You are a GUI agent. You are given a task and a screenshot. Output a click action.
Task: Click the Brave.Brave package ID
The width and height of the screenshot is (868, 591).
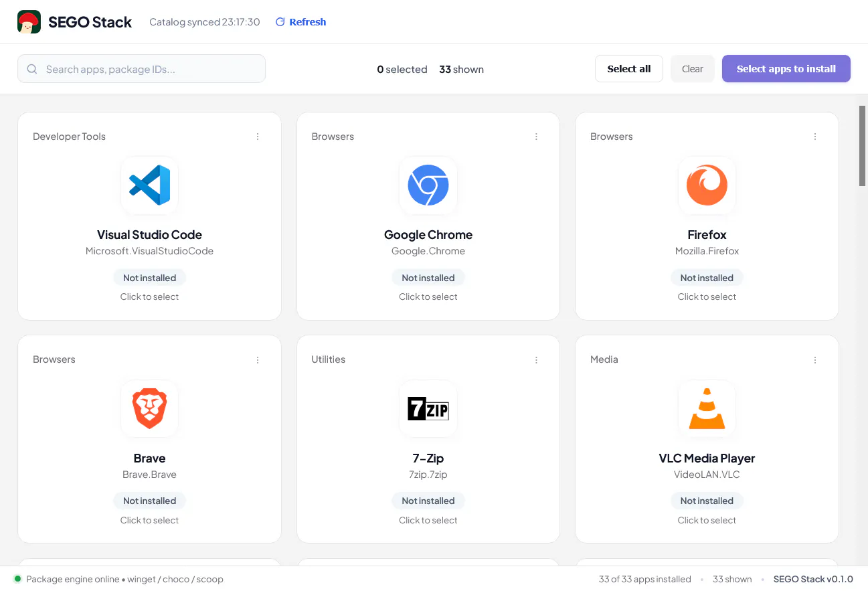pyautogui.click(x=149, y=475)
